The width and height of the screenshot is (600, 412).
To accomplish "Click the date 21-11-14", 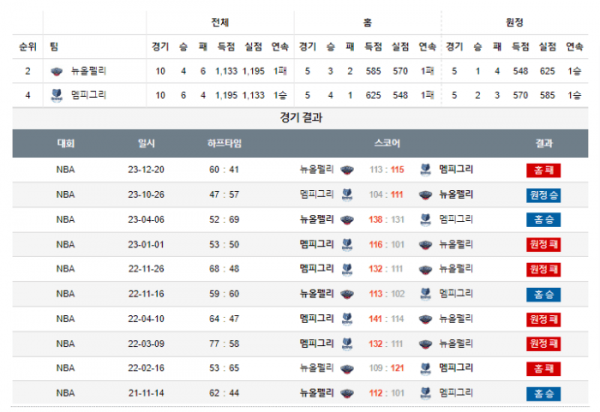I will tap(146, 393).
